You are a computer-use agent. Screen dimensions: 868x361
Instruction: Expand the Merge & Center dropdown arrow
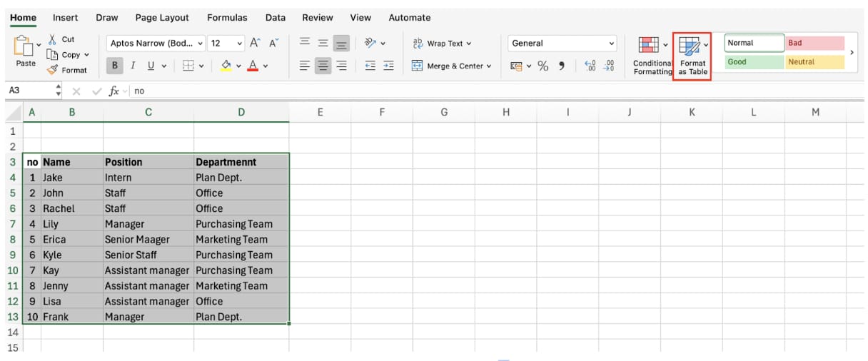coord(489,66)
